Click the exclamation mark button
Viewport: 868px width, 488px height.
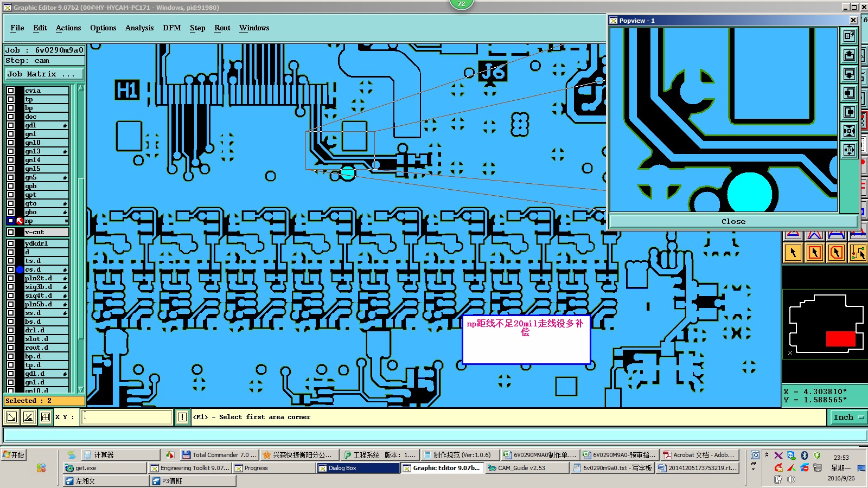182,417
